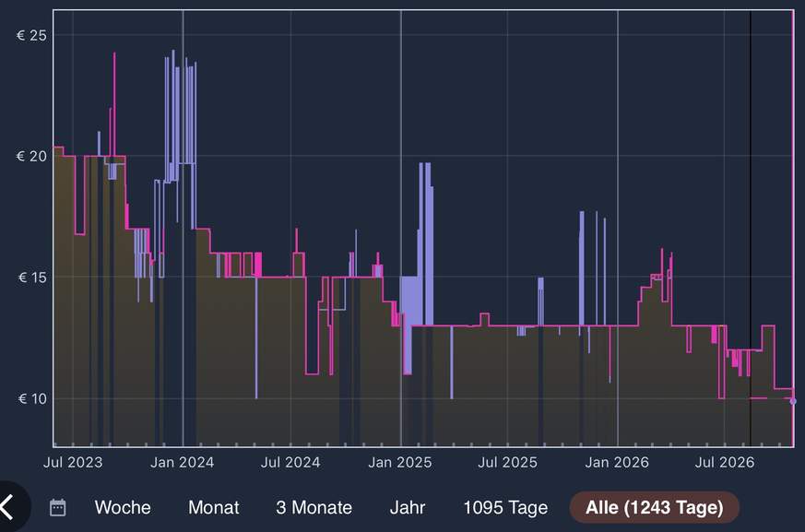Select the Woche time range
Viewport: 805px width, 532px height.
123,507
